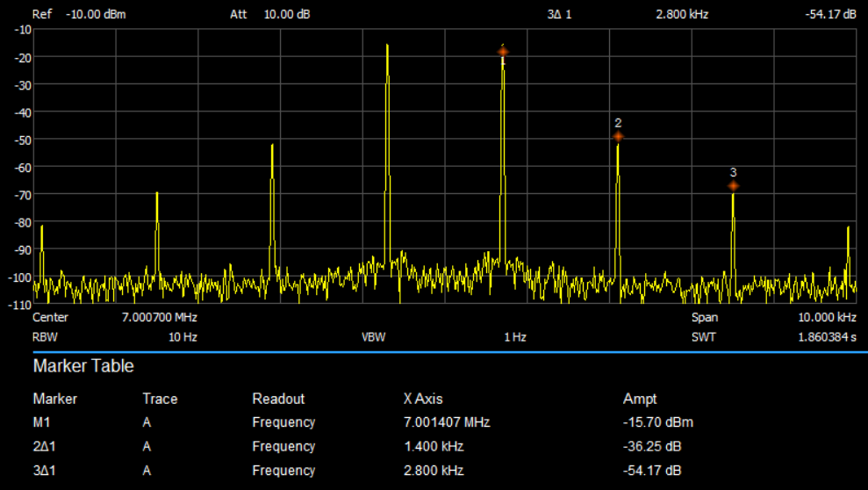Click the 3Δ 1 active marker label at top
The height and width of the screenshot is (490, 868).
tap(558, 15)
